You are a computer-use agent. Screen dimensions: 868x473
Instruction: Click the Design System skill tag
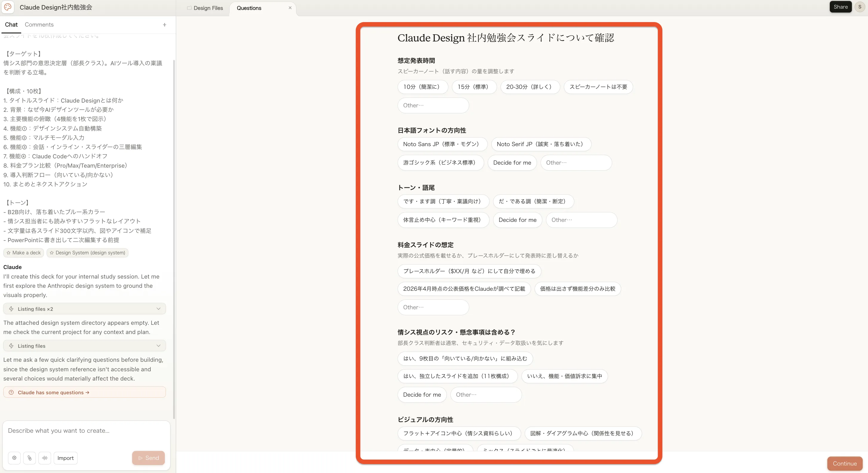[x=88, y=253]
